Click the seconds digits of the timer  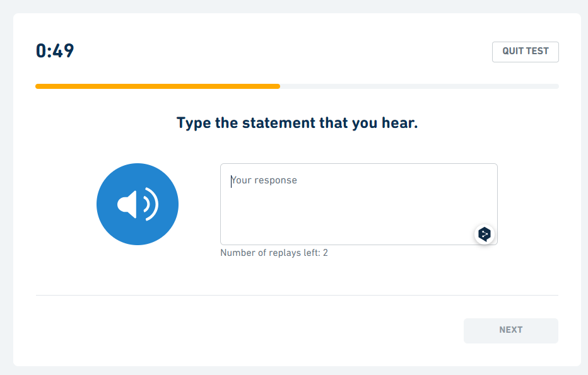pyautogui.click(x=64, y=51)
